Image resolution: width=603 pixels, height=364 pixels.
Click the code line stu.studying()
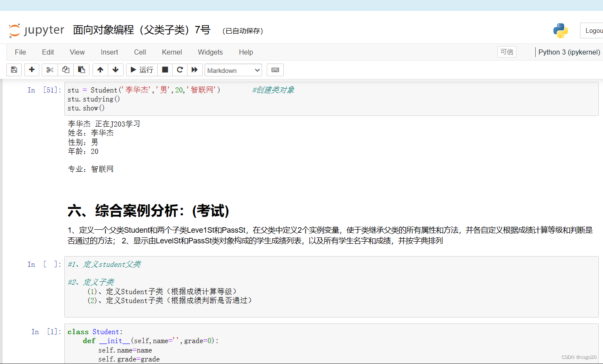(94, 99)
